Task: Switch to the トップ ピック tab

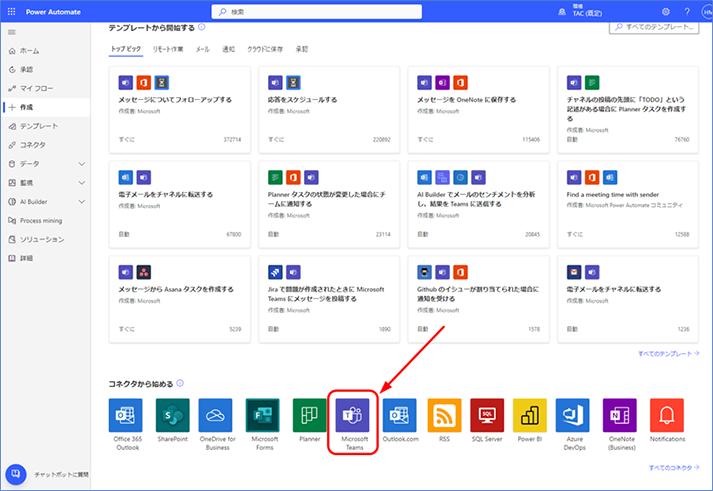Action: point(126,49)
